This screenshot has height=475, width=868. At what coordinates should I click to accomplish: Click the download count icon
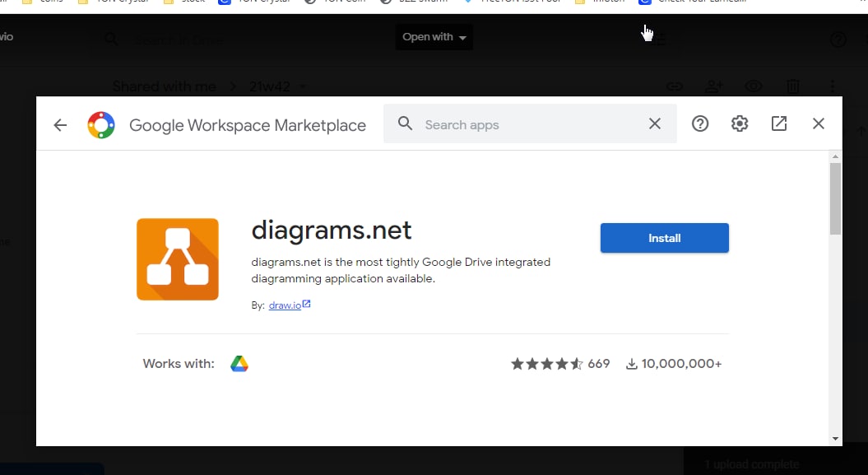pos(631,364)
